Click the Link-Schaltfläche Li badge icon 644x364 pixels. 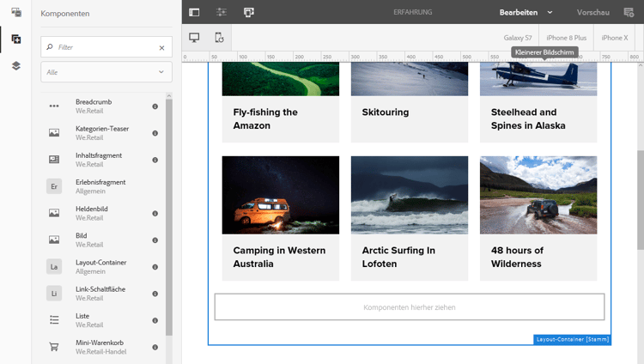[x=54, y=293]
